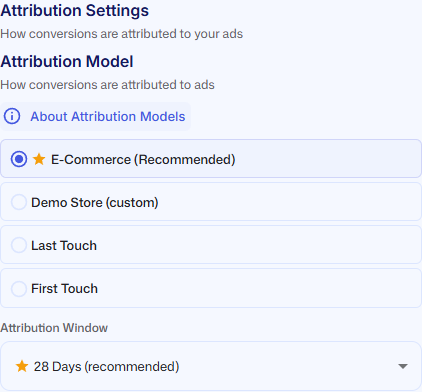Screen dimensions: 422x392
Task: Choose the Demo Store (custom) radio option
Action: pos(19,202)
